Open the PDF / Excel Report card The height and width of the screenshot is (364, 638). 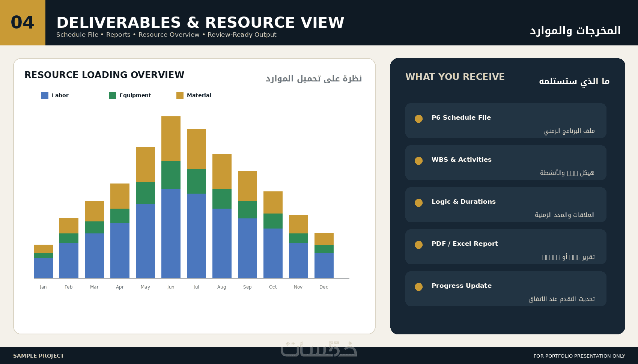[x=506, y=247]
